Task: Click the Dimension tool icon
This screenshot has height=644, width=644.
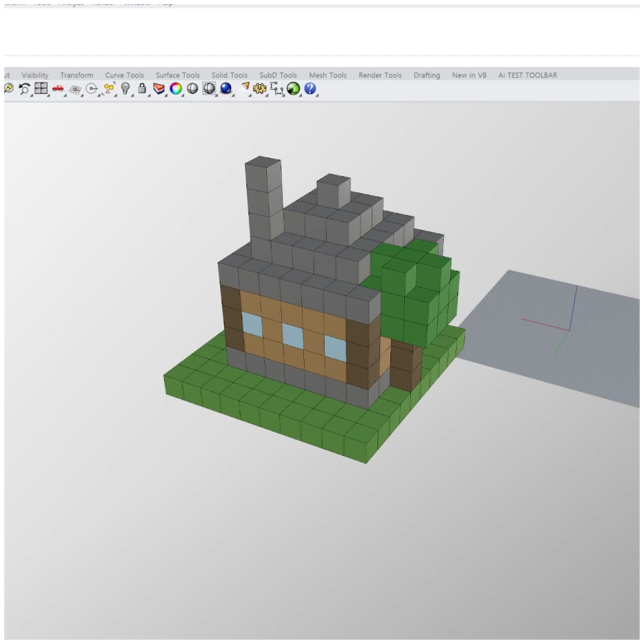Action: (276, 89)
